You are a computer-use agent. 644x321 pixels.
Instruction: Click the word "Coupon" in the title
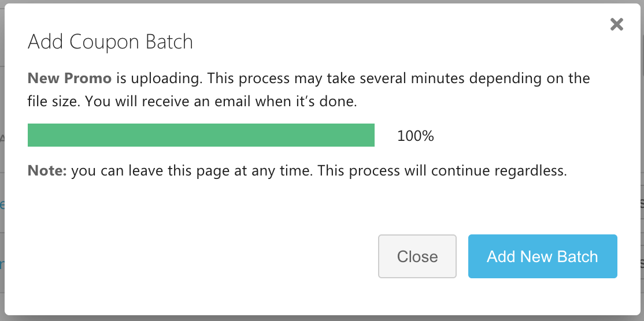[102, 42]
